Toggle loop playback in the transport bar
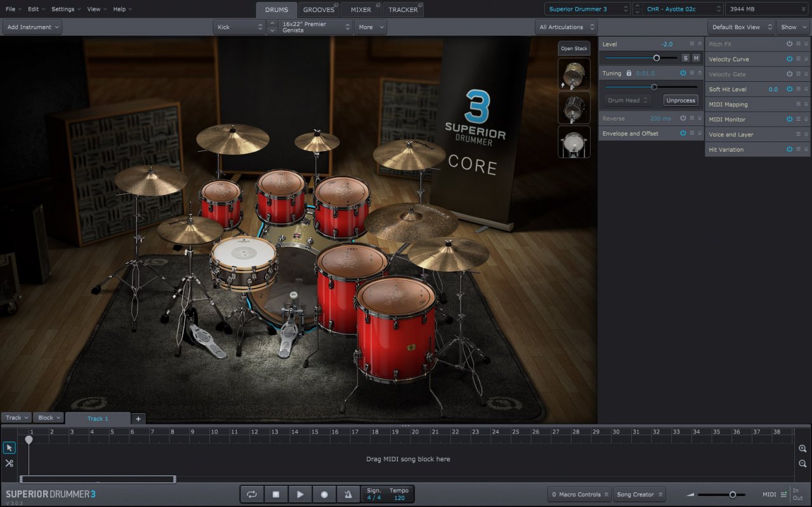 (x=252, y=494)
